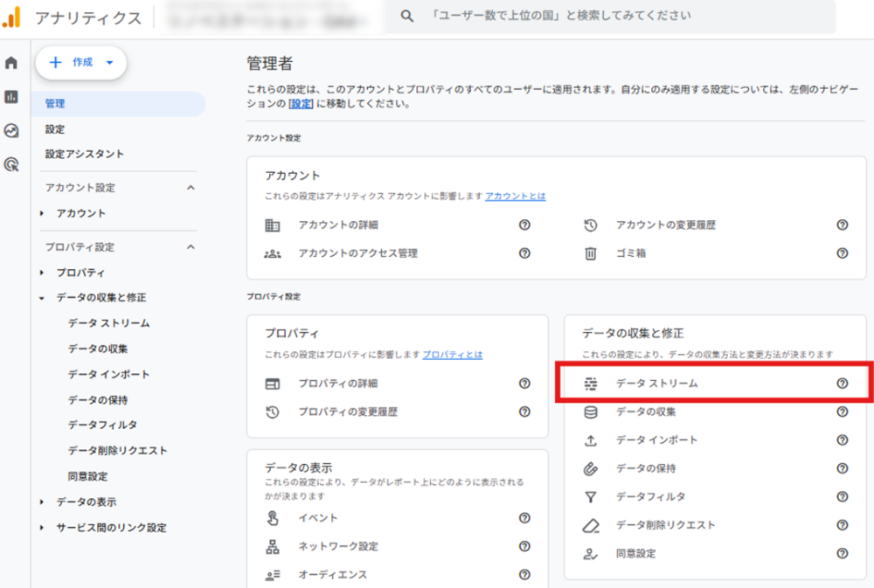
Task: Open the Home icon in left rail
Action: [x=11, y=63]
